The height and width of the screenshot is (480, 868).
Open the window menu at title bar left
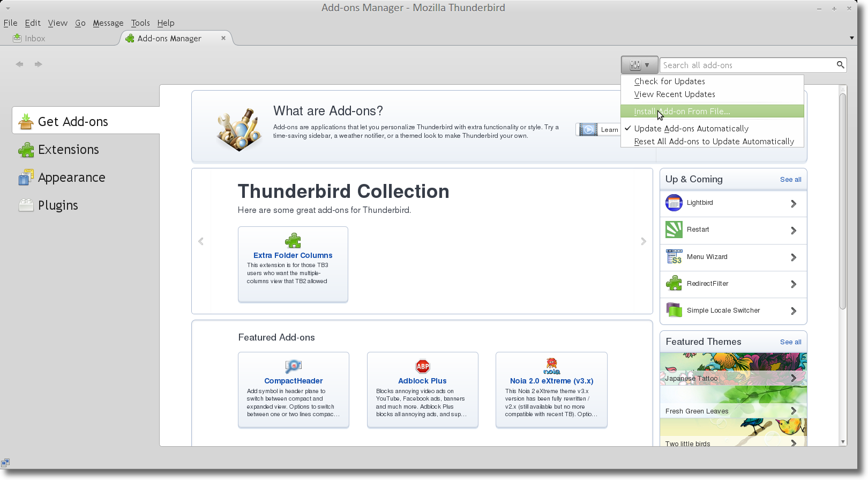point(8,8)
